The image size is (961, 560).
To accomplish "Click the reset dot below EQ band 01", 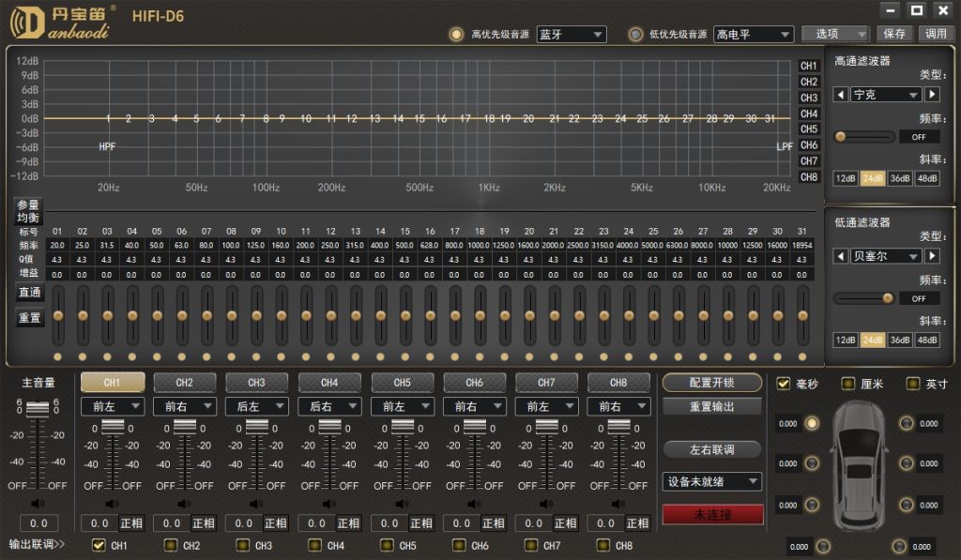I will tap(57, 356).
